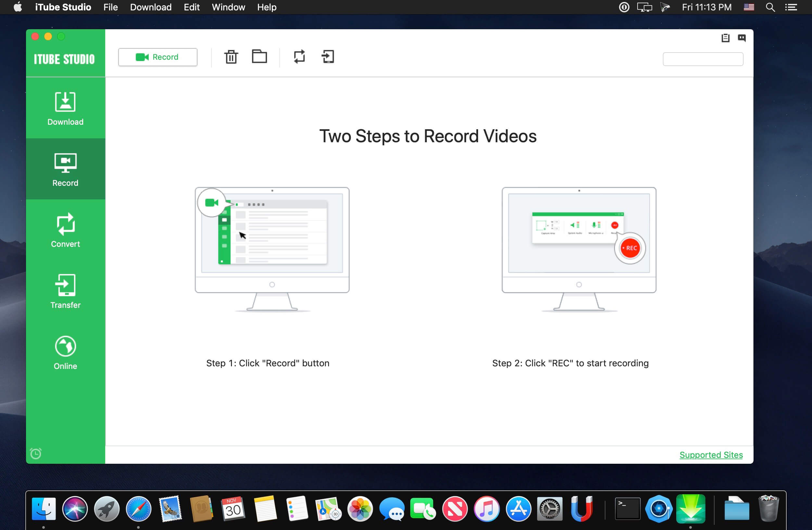Click the export/transfer toolbar icon
This screenshot has width=812, height=530.
pos(328,57)
